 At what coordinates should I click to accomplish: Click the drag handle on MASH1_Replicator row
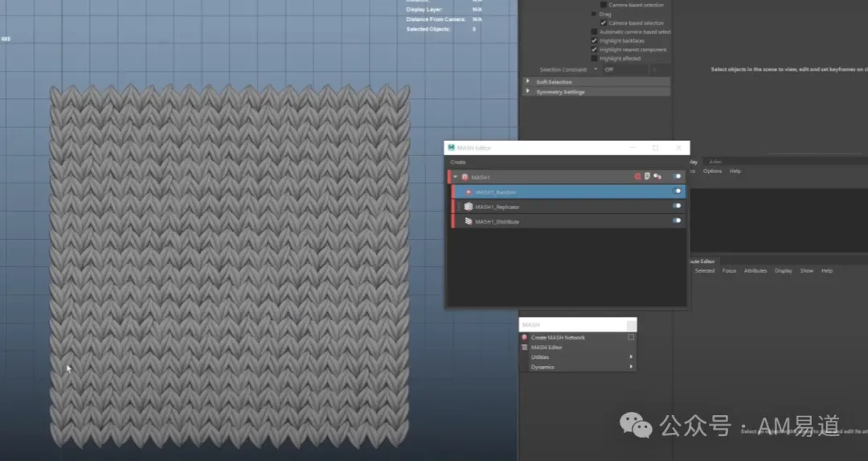pyautogui.click(x=459, y=207)
